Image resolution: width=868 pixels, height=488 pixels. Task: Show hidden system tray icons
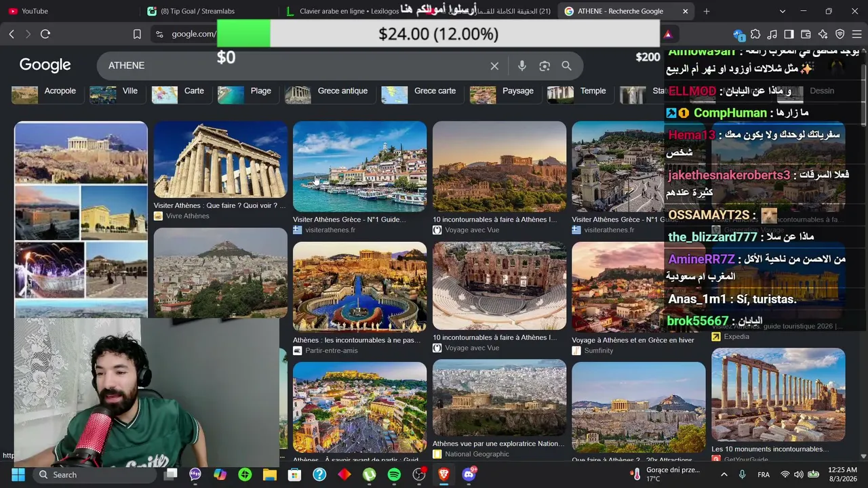724,474
